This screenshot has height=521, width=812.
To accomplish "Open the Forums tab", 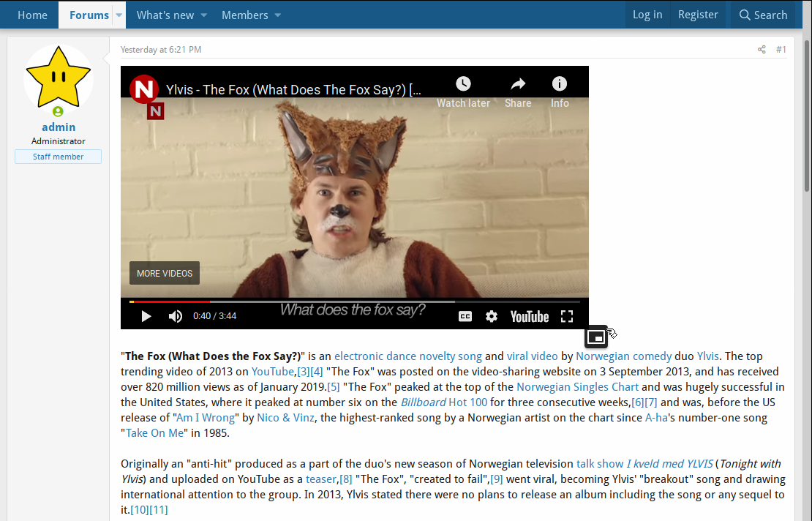I will coord(89,15).
